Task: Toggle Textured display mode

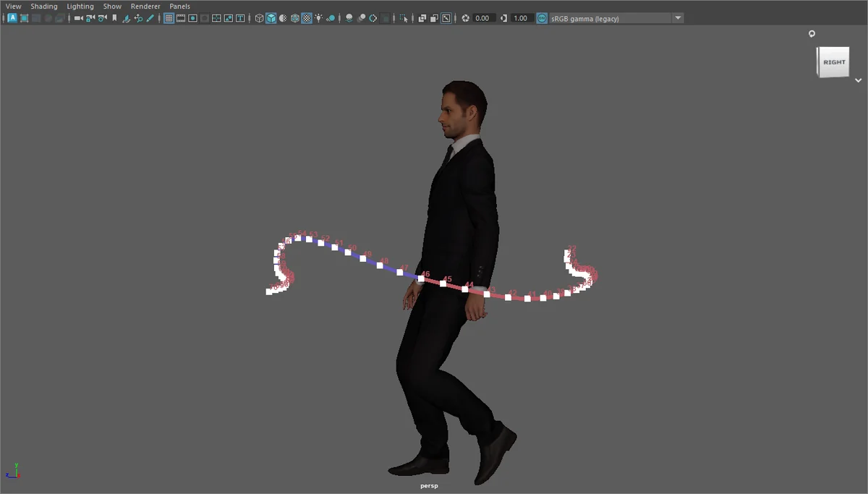Action: (307, 18)
